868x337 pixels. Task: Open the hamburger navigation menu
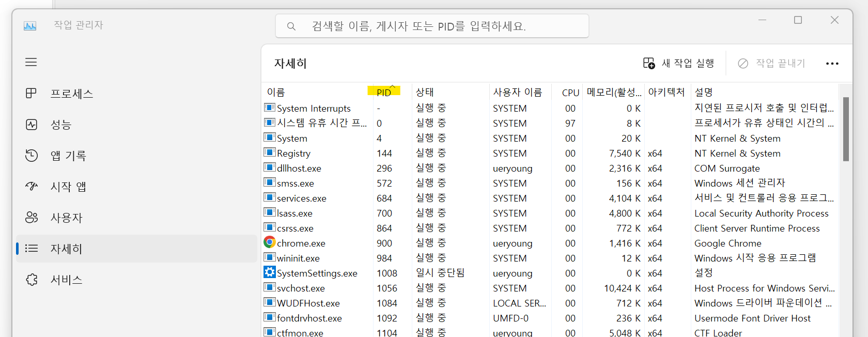31,62
